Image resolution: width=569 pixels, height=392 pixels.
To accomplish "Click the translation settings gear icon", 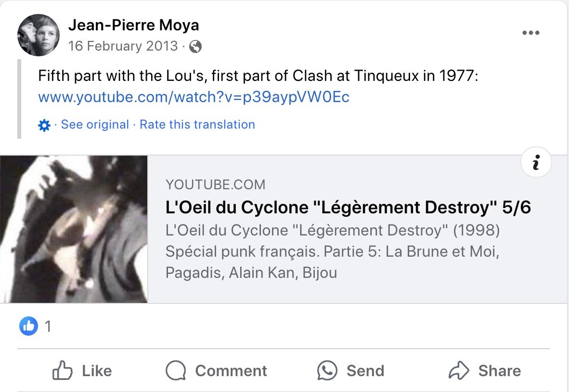I will pyautogui.click(x=44, y=125).
